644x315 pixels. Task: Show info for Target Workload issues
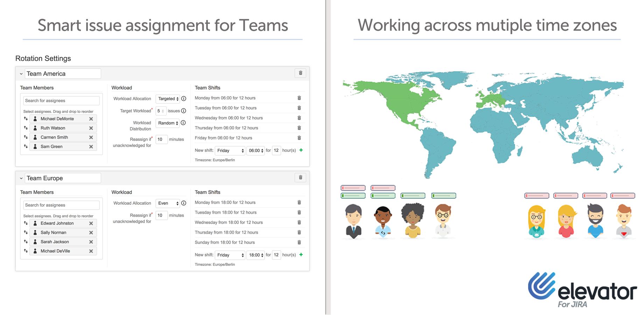183,111
